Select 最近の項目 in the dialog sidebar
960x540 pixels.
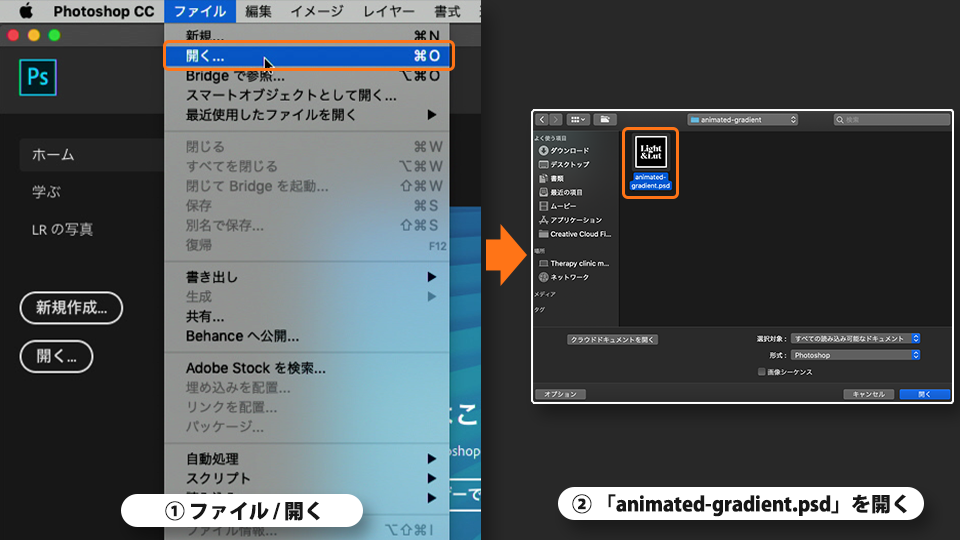coord(561,192)
